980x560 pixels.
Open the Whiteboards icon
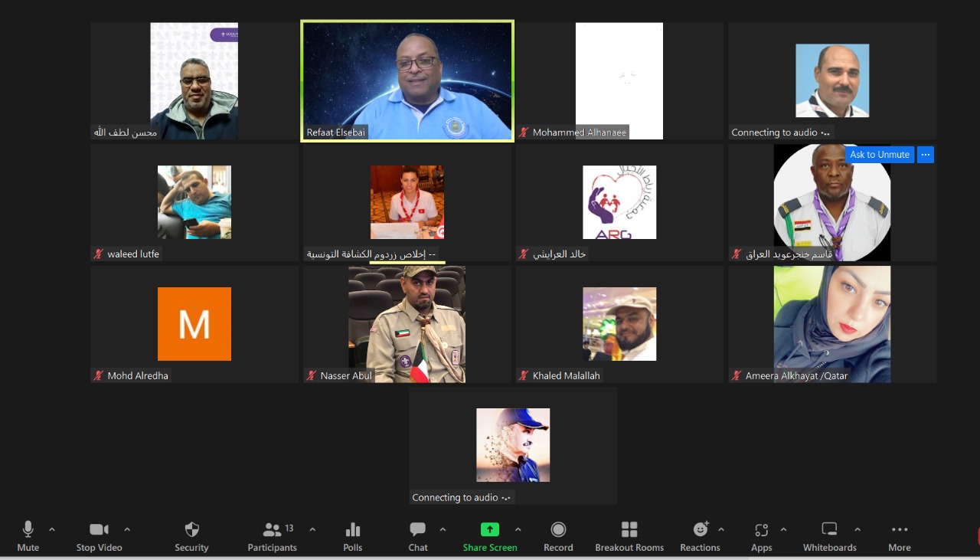click(829, 530)
